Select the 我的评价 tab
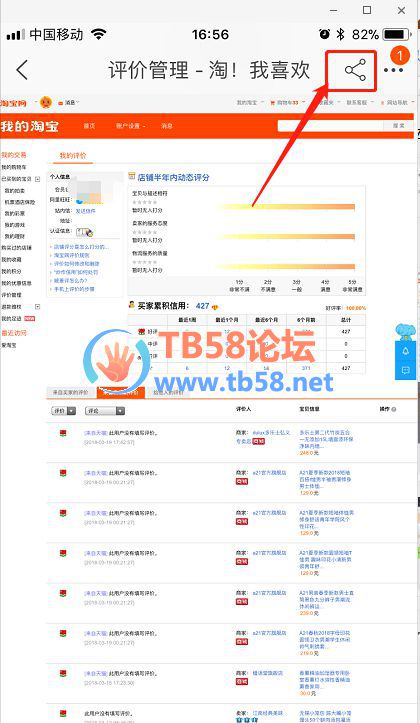The width and height of the screenshot is (420, 723). pyautogui.click(x=73, y=156)
